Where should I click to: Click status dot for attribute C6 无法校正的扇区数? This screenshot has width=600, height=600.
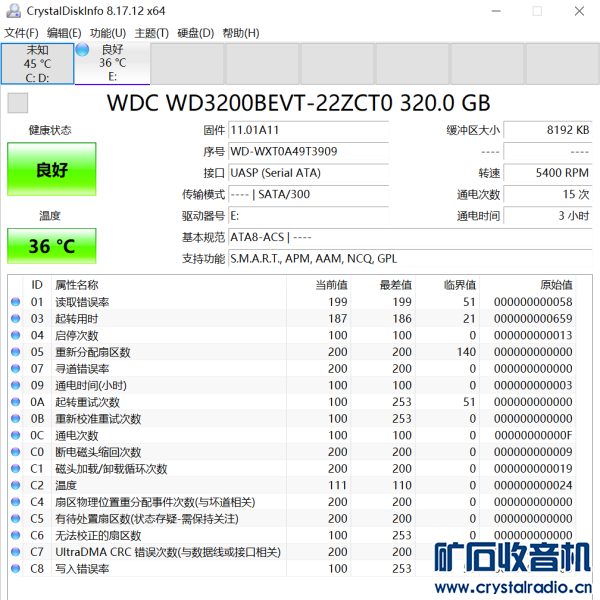point(15,535)
